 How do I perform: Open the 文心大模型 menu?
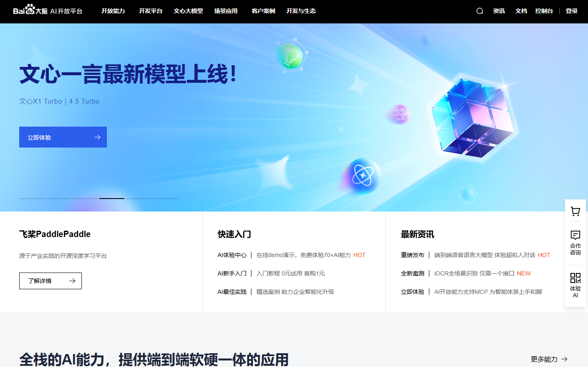point(188,11)
